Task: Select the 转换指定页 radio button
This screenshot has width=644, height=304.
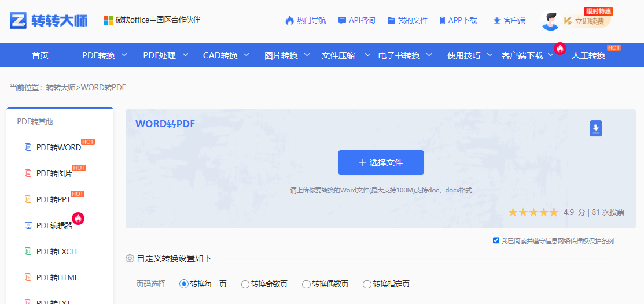Action: point(367,284)
